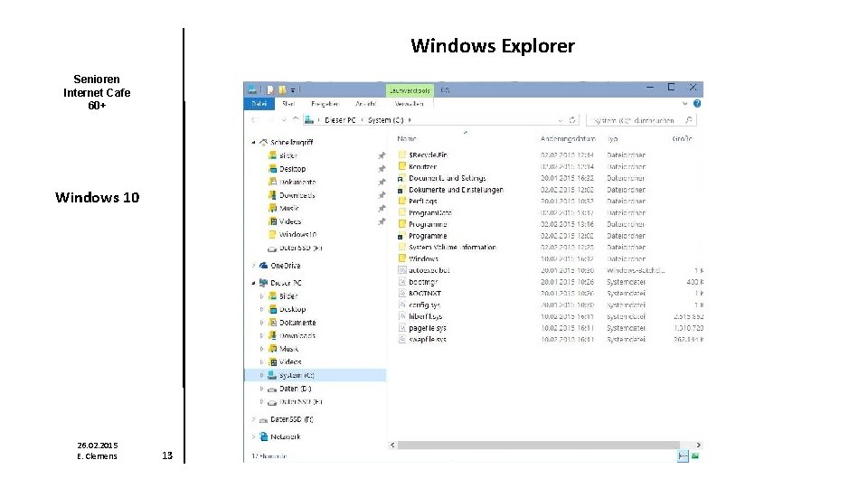868x488 pixels.
Task: Expand the System (C:) tree node
Action: [x=262, y=375]
